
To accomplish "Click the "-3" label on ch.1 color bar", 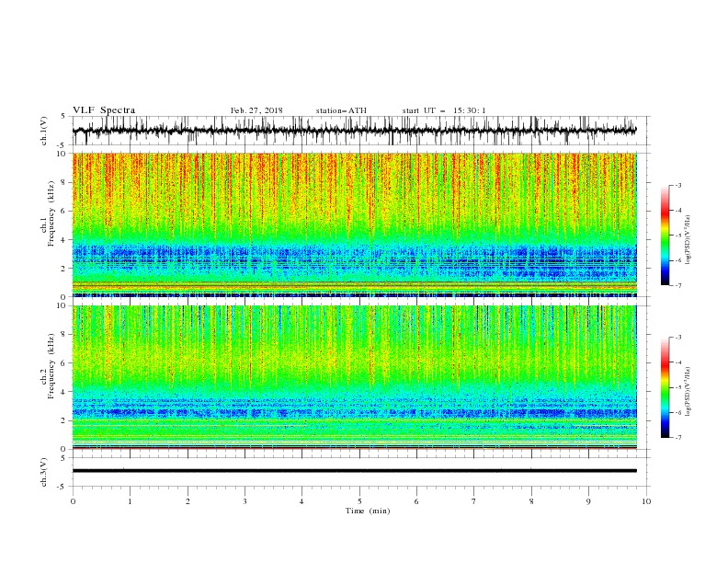I will pyautogui.click(x=677, y=185).
